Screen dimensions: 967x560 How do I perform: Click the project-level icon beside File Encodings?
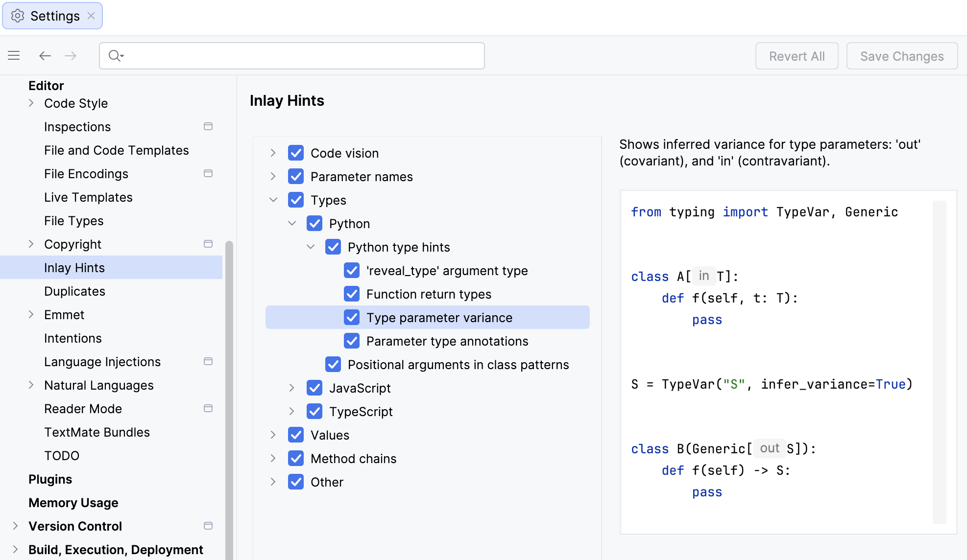click(208, 173)
